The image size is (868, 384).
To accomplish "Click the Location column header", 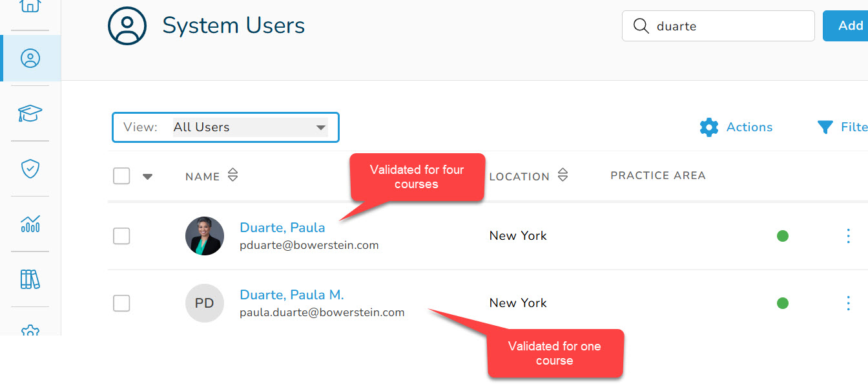I will 519,176.
